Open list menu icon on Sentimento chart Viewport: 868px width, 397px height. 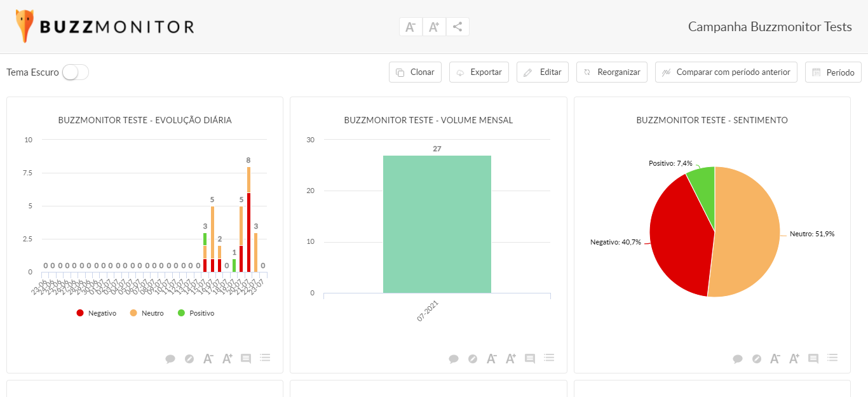[x=832, y=358]
